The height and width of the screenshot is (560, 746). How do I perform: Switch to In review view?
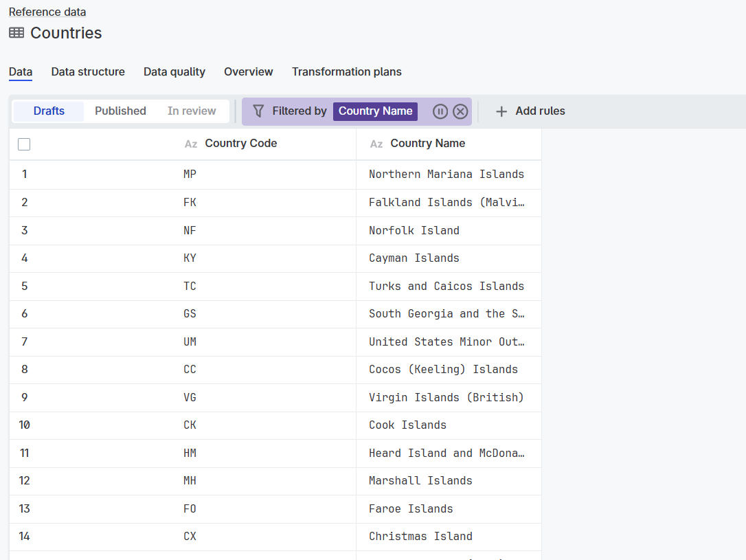(192, 111)
